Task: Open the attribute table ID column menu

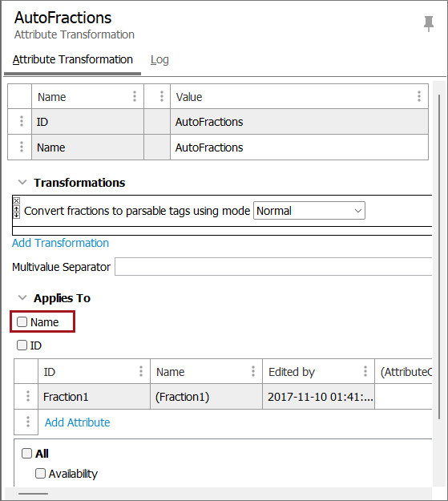Action: 141,371
